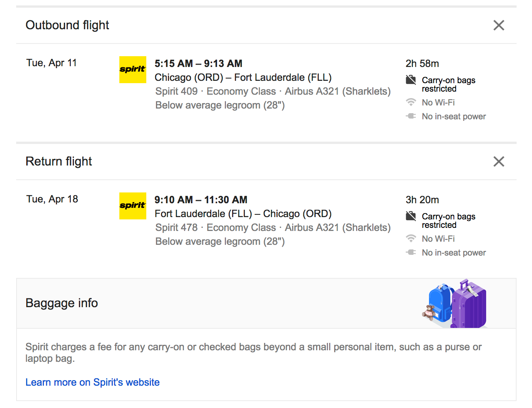The height and width of the screenshot is (408, 532).
Task: Click the Tue, Apr 18 date
Action: pos(52,199)
